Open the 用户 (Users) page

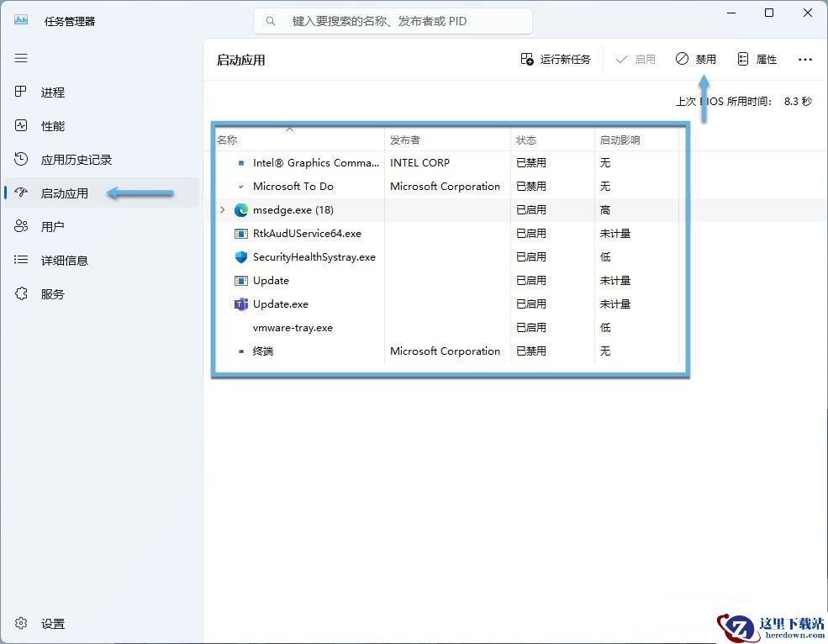coord(102,227)
